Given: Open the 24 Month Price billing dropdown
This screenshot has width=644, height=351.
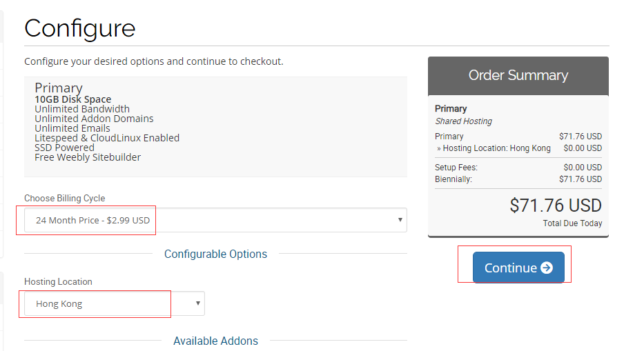Looking at the screenshot, I should coord(207,221).
